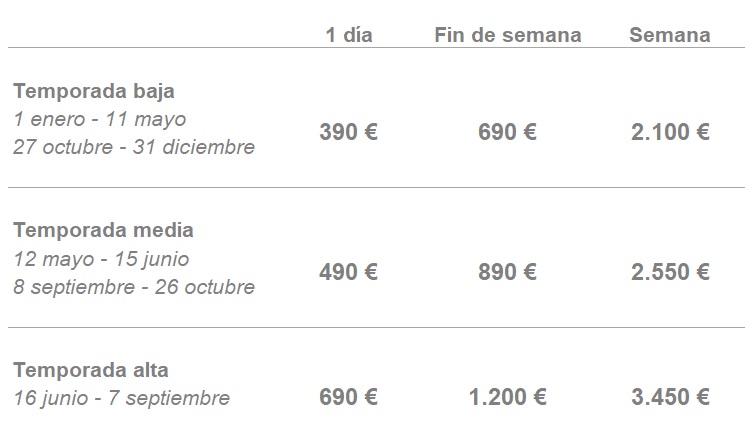This screenshot has height=429, width=756.
Task: Select the "Temporada baja" row title
Action: point(94,91)
